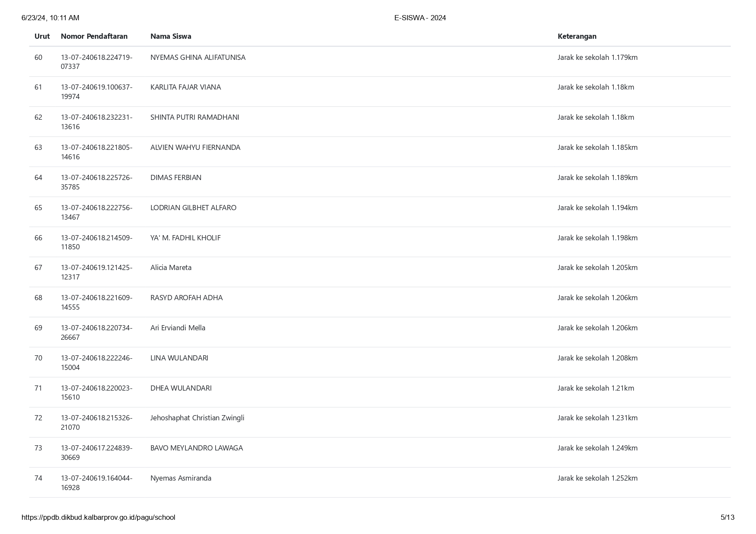The image size is (756, 534).
Task: Click registration number 13-07-240617.224839-30669
Action: pyautogui.click(x=97, y=453)
